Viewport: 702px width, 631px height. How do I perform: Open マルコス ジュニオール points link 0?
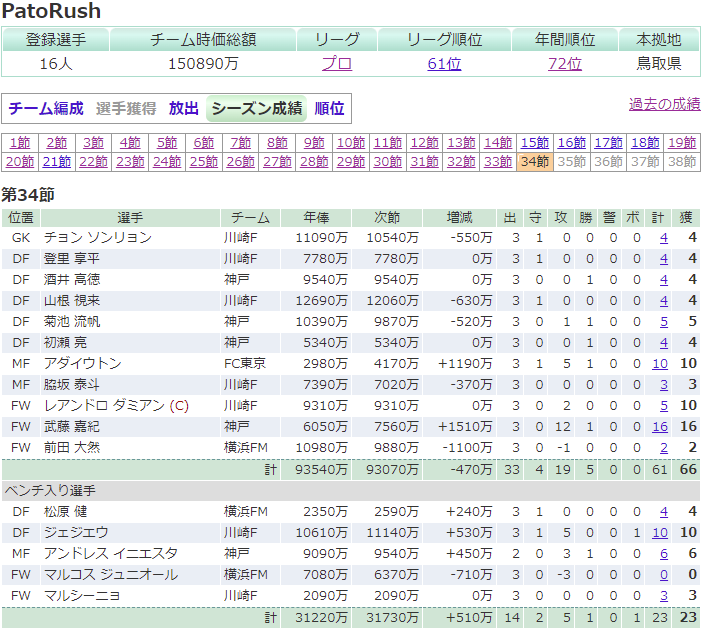pyautogui.click(x=663, y=575)
